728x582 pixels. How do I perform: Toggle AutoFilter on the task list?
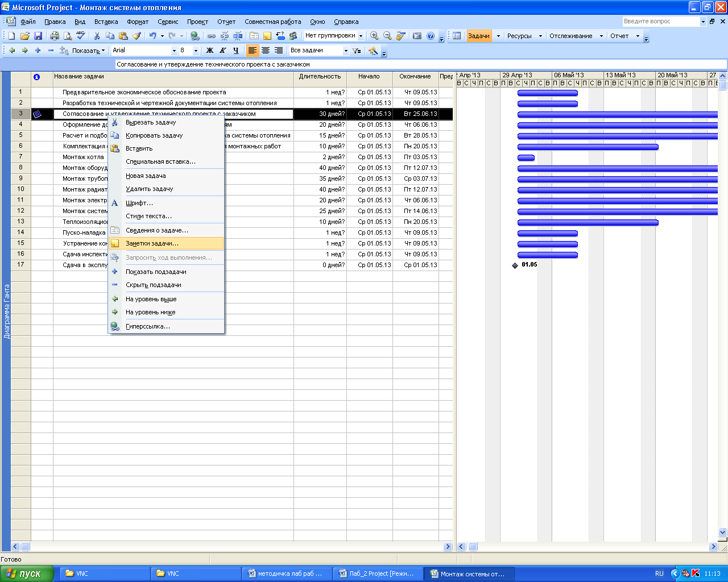click(357, 51)
